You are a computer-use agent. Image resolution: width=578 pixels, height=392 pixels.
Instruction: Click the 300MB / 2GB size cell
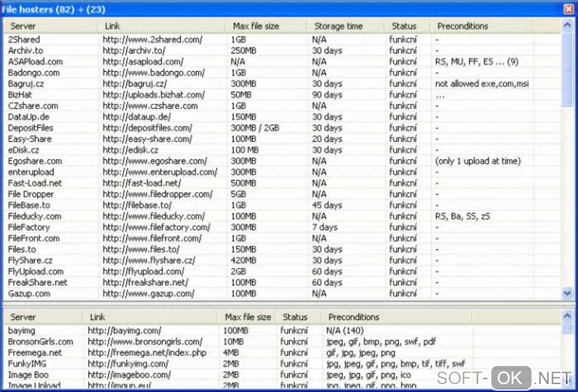(255, 128)
